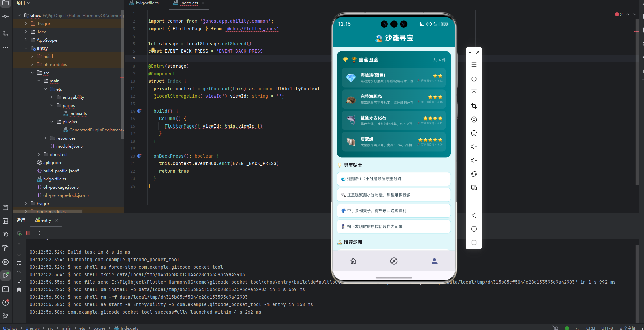This screenshot has width=644, height=330.
Task: Print the run console output
Action: (19, 281)
